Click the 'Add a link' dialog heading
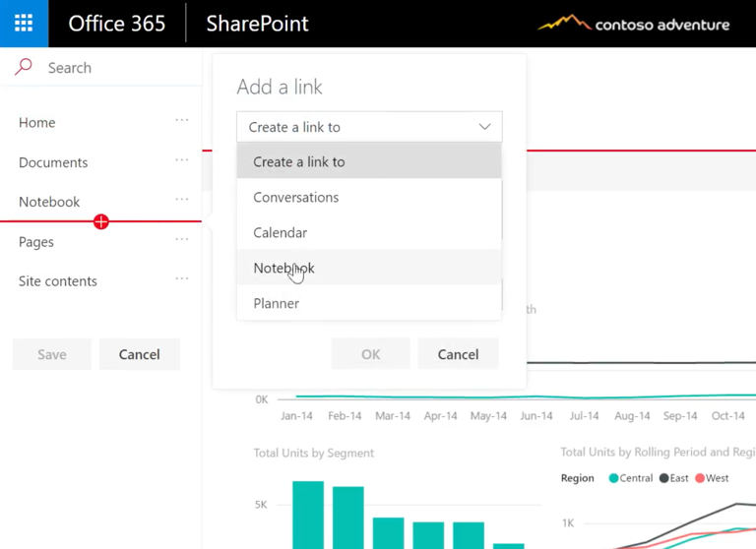The image size is (756, 549). (x=280, y=87)
